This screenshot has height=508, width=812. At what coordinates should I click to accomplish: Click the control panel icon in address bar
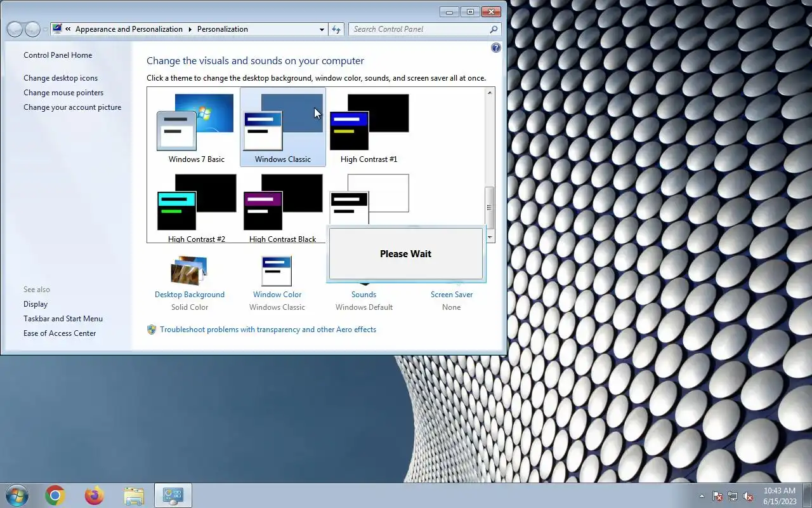point(57,29)
